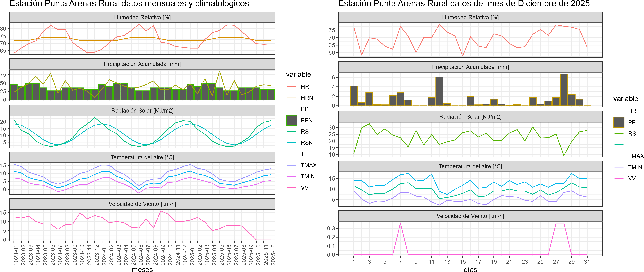Click the HRN orange legend line key

[x=291, y=98]
